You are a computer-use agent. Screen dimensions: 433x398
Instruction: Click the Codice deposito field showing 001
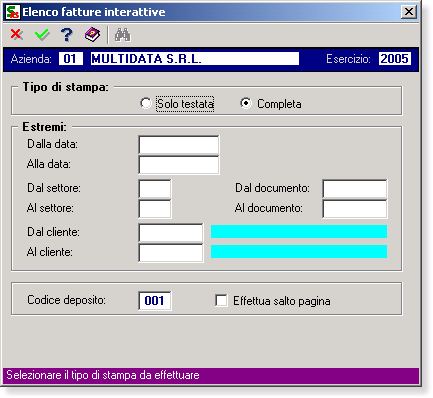click(155, 301)
